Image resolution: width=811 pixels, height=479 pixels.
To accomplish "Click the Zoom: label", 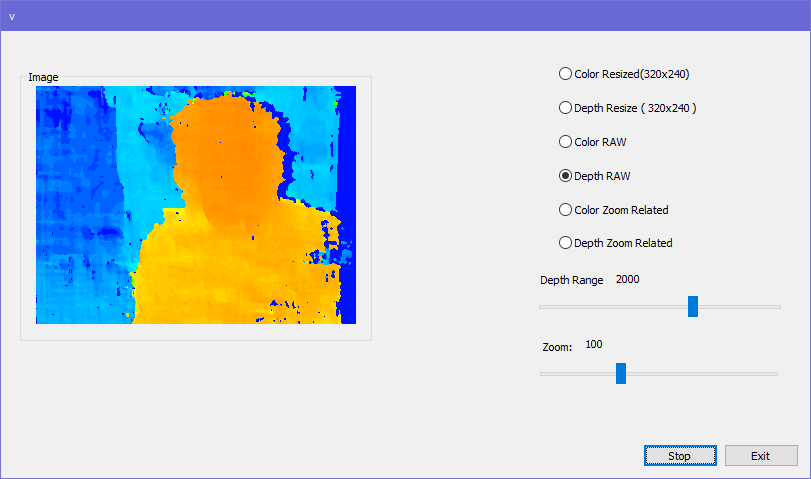I will [557, 347].
